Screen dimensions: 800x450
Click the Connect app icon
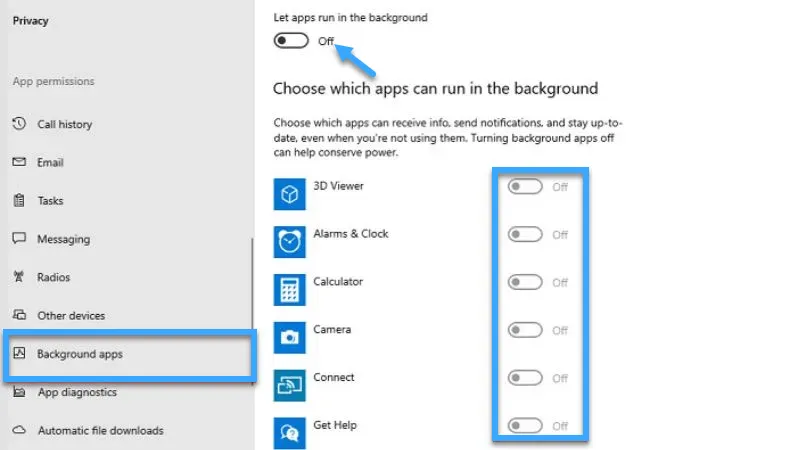click(x=290, y=386)
